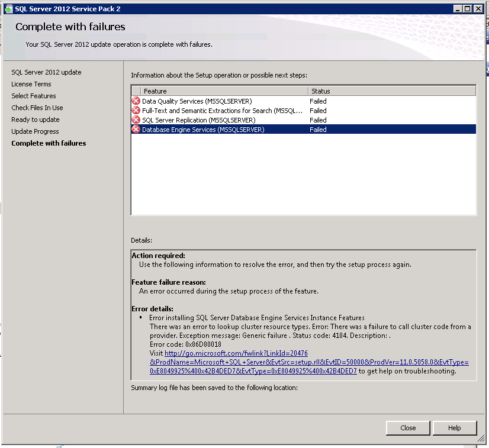Select the SQL Server Replication (MSSQLSERVER) row

[304, 120]
